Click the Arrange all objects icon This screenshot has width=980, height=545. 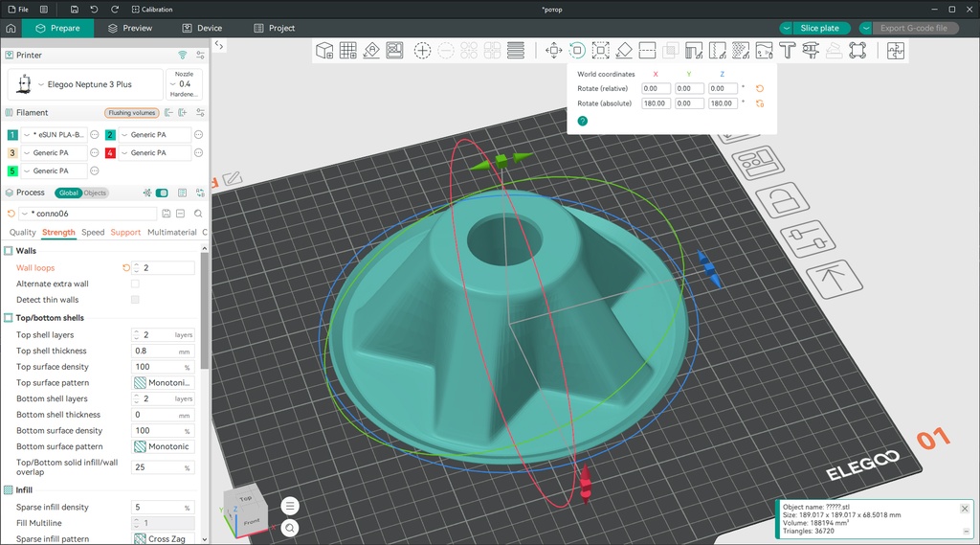tap(394, 50)
